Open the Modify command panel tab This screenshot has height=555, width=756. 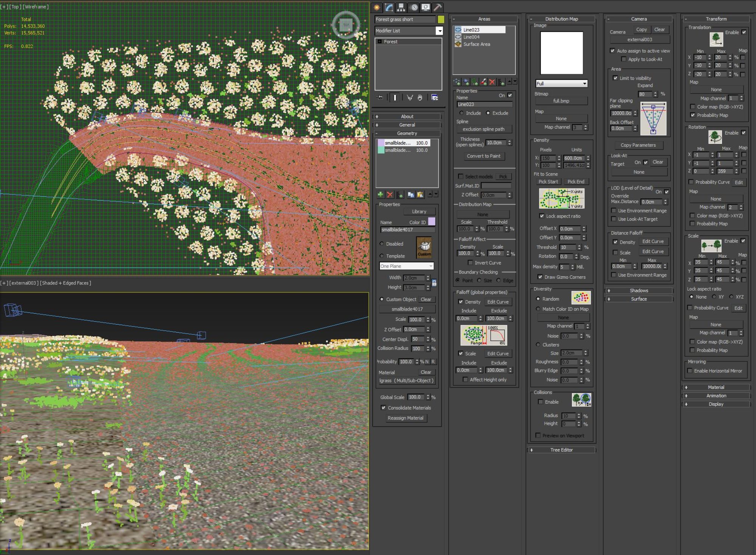389,7
